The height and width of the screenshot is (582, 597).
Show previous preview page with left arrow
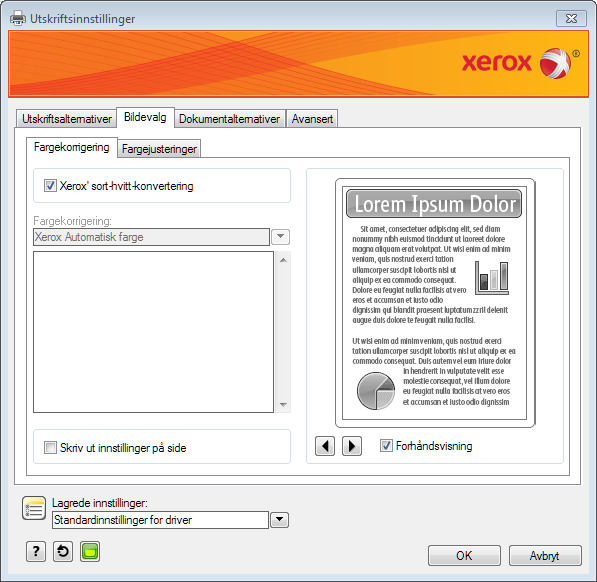click(325, 446)
